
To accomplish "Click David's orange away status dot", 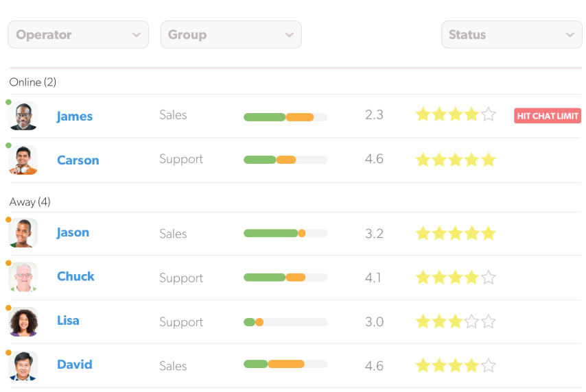I will [9, 352].
